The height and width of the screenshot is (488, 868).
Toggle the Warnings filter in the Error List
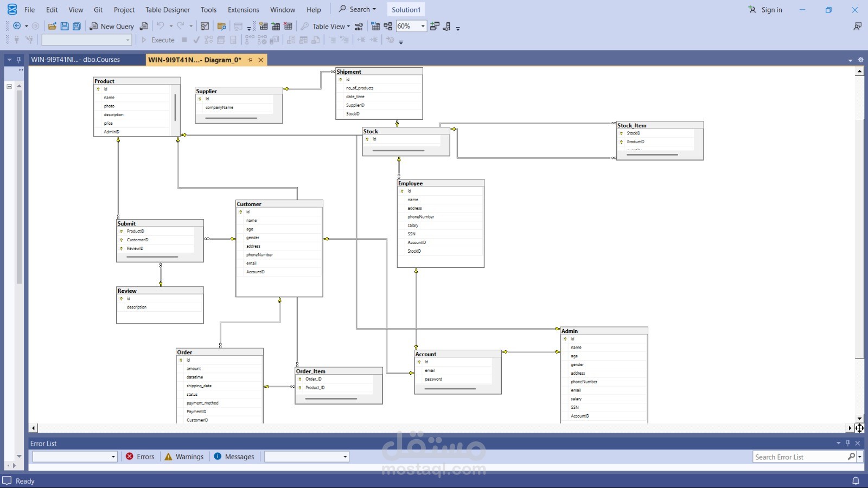point(184,457)
